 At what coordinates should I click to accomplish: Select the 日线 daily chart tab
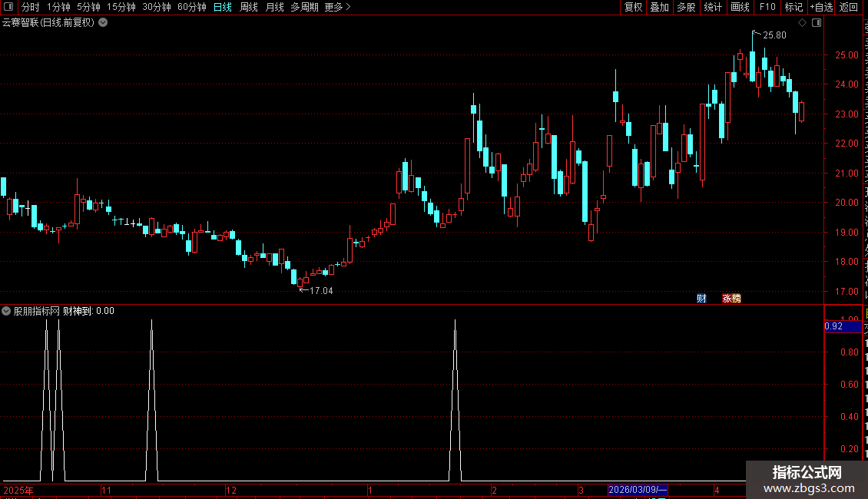(x=223, y=7)
